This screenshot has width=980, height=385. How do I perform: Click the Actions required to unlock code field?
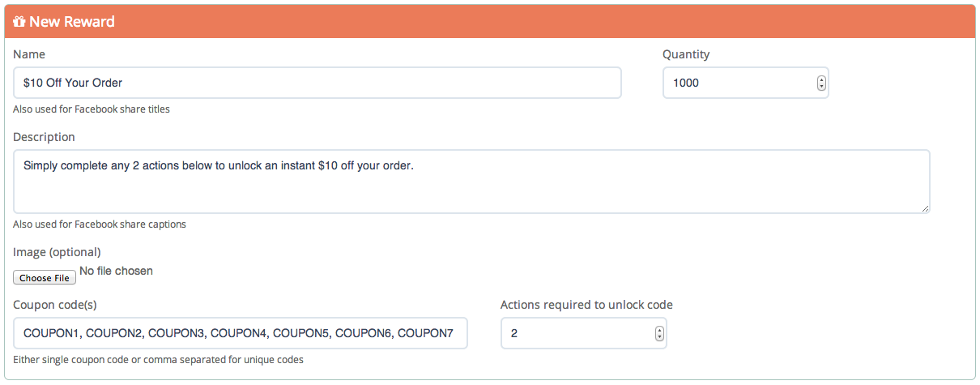(583, 333)
